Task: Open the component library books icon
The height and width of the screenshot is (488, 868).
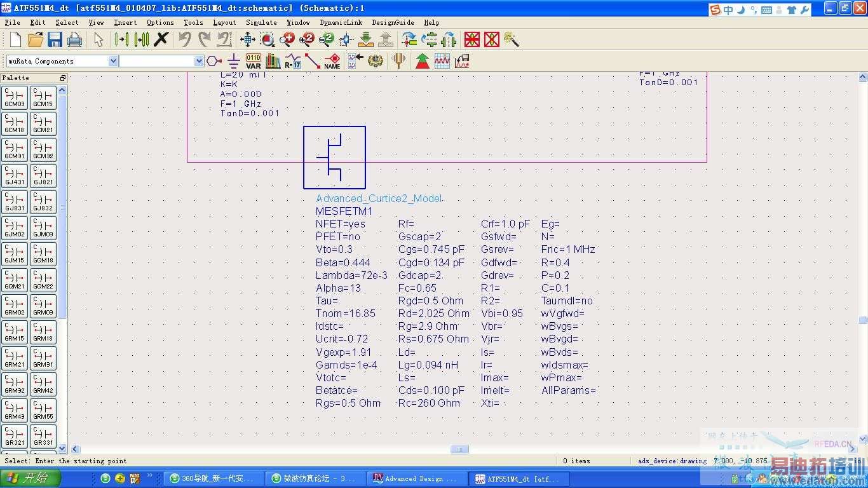Action: [273, 61]
